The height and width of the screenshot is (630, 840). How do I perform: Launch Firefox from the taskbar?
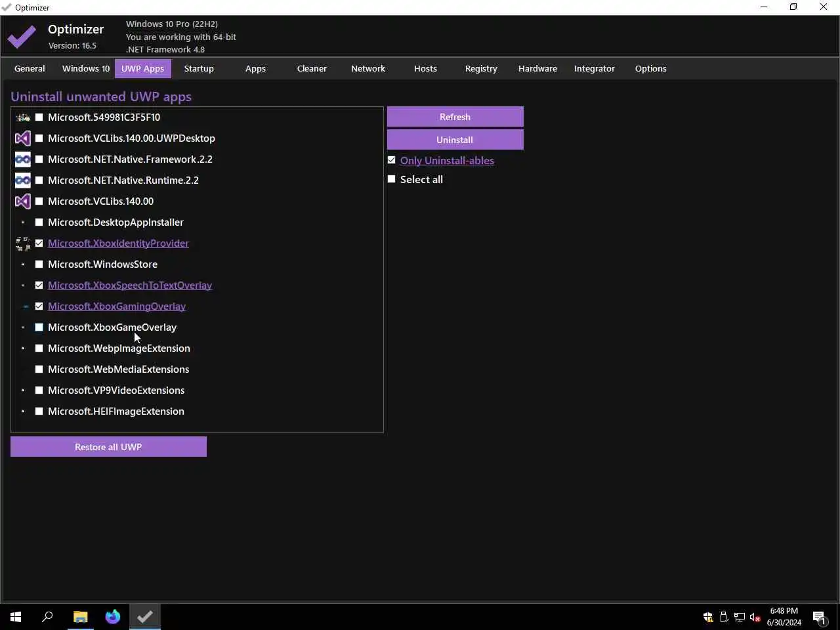[113, 617]
